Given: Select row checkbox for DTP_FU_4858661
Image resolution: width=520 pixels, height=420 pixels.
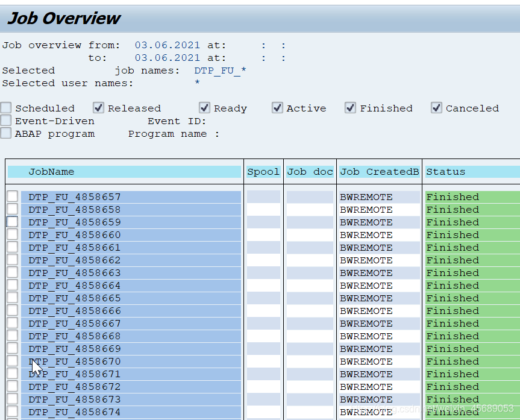Looking at the screenshot, I should pyautogui.click(x=12, y=247).
